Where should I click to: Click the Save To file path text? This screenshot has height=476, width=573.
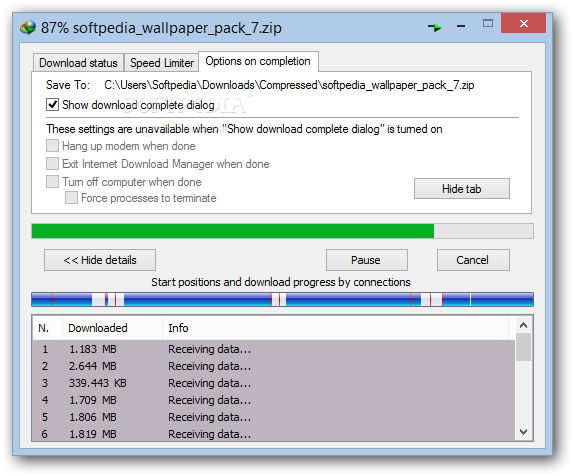tap(289, 85)
